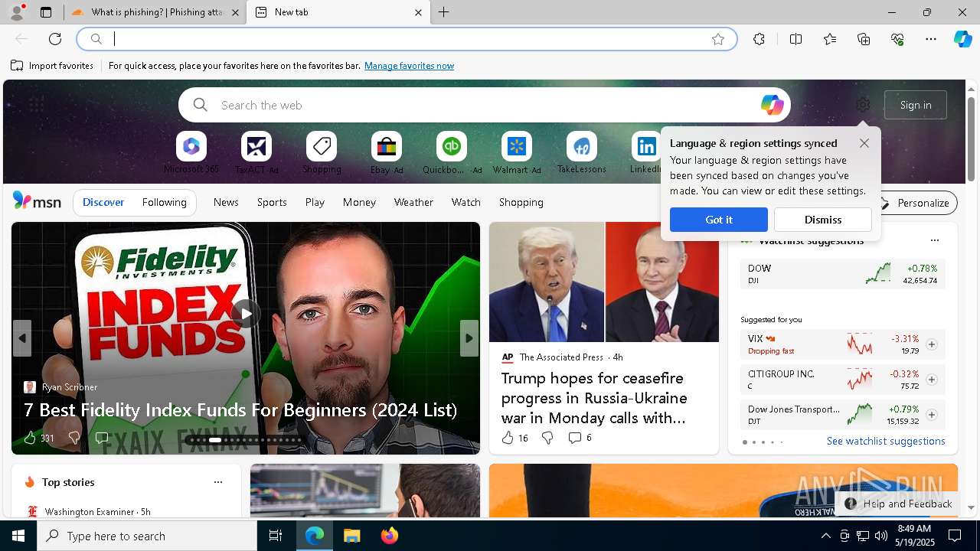This screenshot has height=551, width=980.
Task: Click the msn logo
Action: [37, 201]
